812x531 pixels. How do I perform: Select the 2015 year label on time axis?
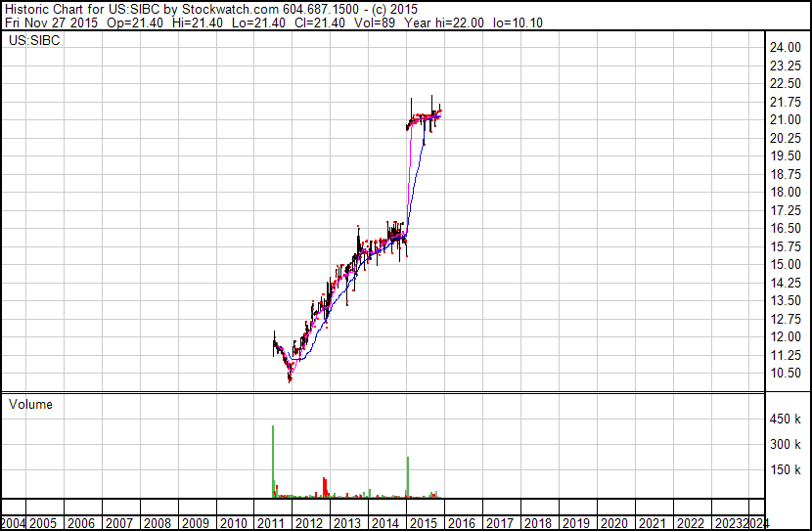[422, 523]
